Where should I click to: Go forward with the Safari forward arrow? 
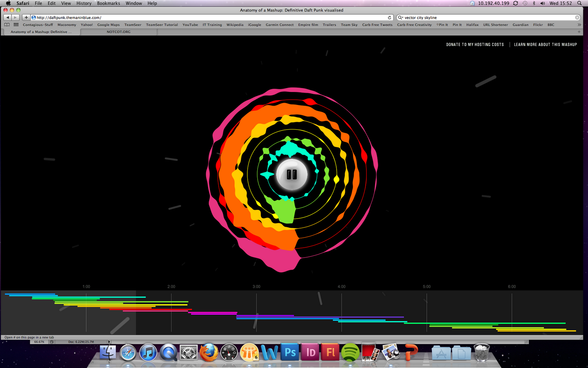tap(15, 17)
